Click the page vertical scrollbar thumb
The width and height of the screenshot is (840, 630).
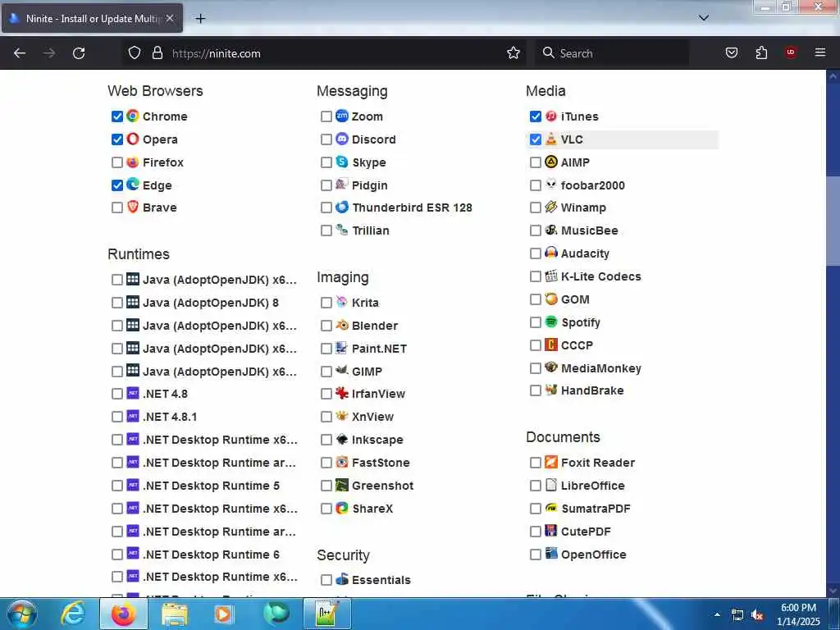point(833,220)
